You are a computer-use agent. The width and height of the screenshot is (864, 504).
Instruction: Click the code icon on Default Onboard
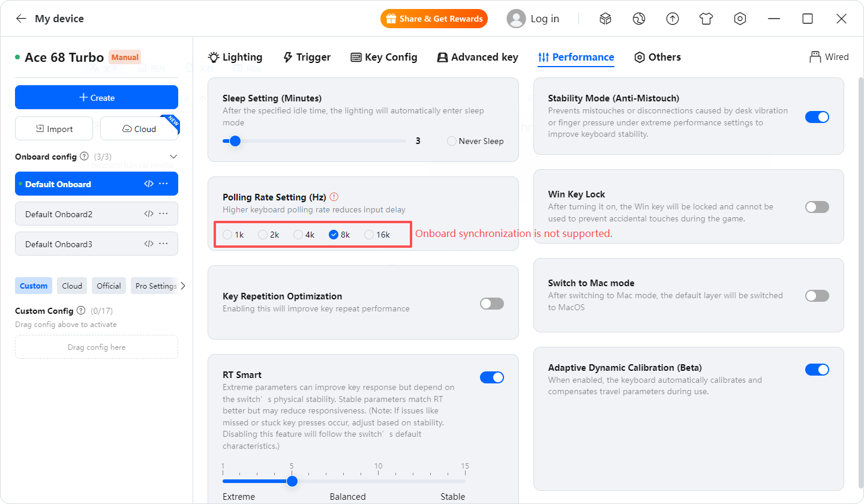tap(149, 184)
